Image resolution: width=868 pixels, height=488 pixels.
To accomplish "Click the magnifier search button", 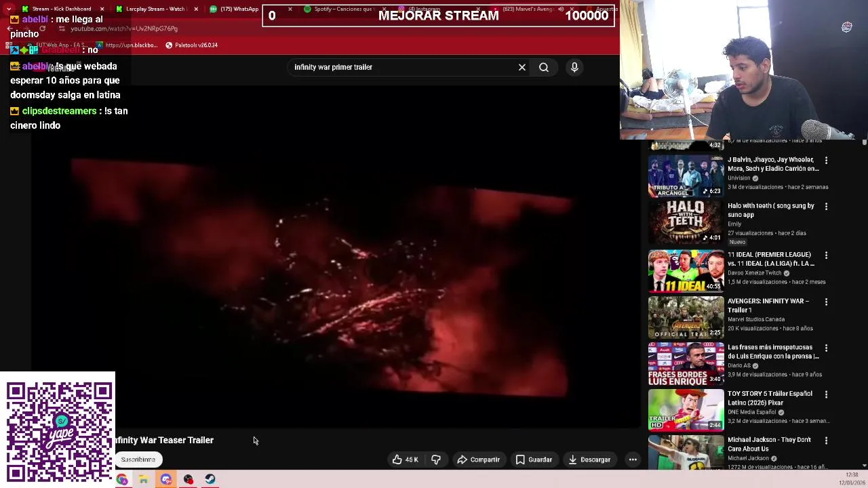I will coord(544,67).
